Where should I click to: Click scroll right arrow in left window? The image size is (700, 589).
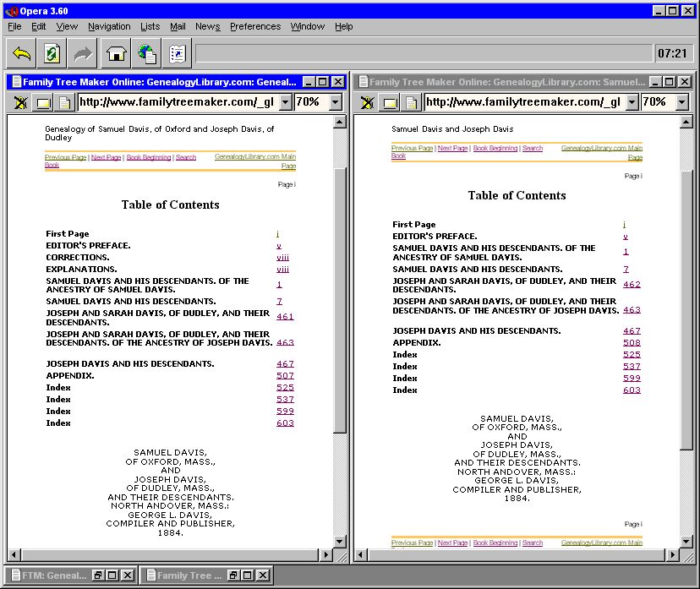(x=325, y=554)
